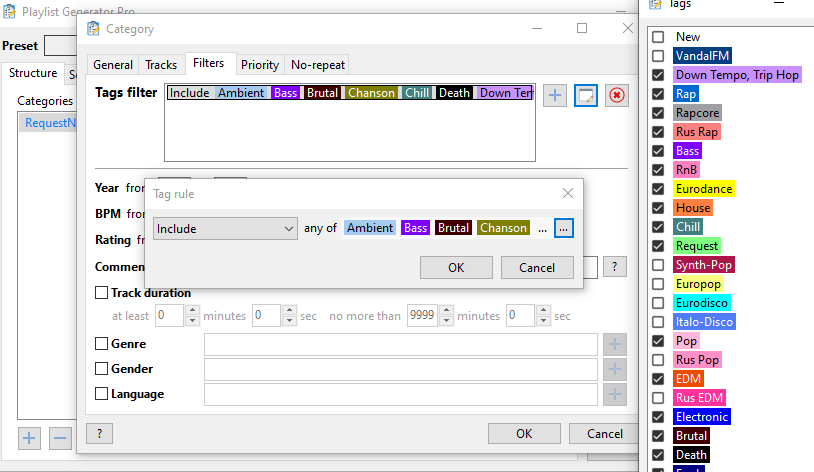814x472 pixels.
Task: Increase at least minutes value
Action: coord(192,310)
